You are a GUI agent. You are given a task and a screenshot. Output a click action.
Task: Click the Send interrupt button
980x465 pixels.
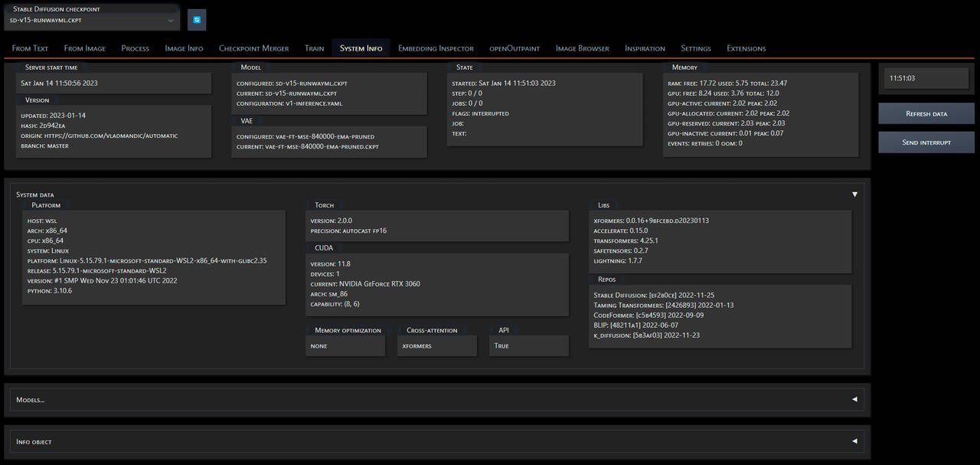pos(926,142)
